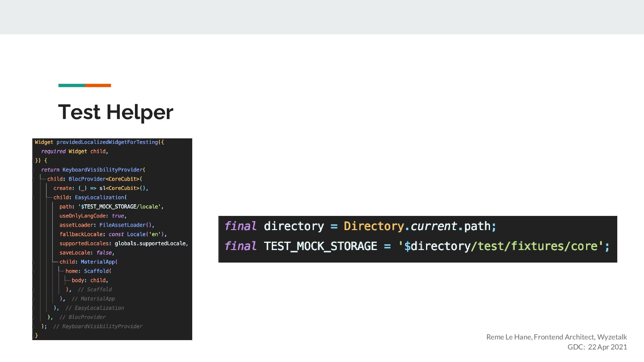Click 'globals.supportedLocale' in the code
Viewport: 644px width, 362px height.
150,244
